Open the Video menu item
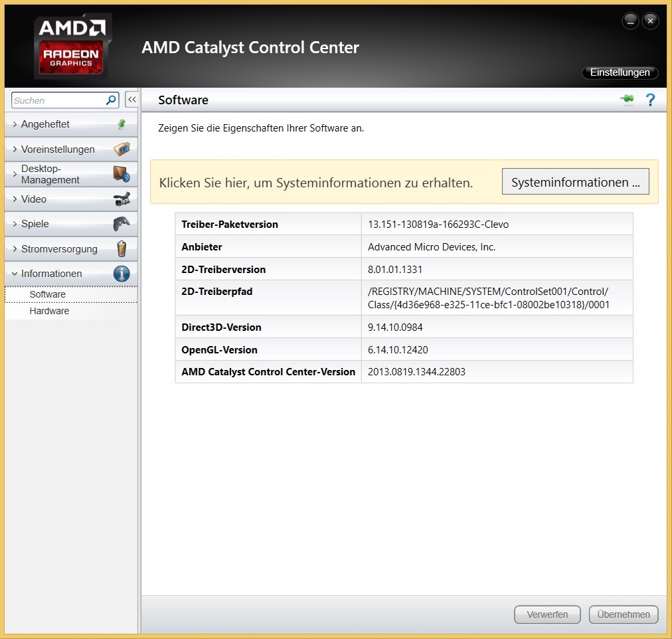Screen dimensions: 672x639 pyautogui.click(x=71, y=199)
